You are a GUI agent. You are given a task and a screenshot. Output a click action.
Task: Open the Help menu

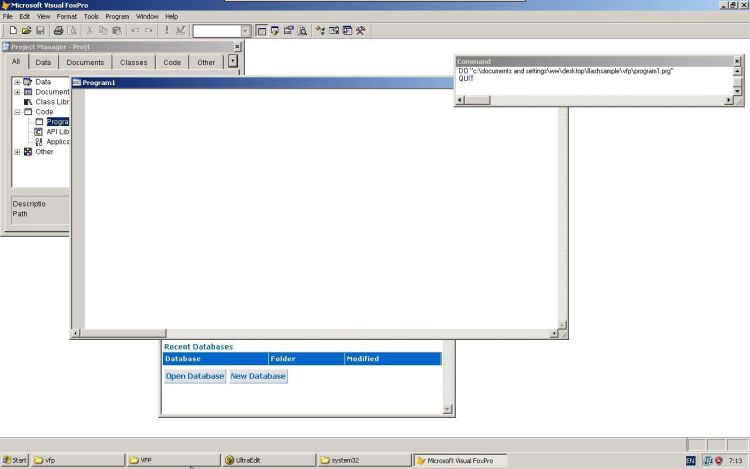[x=171, y=16]
